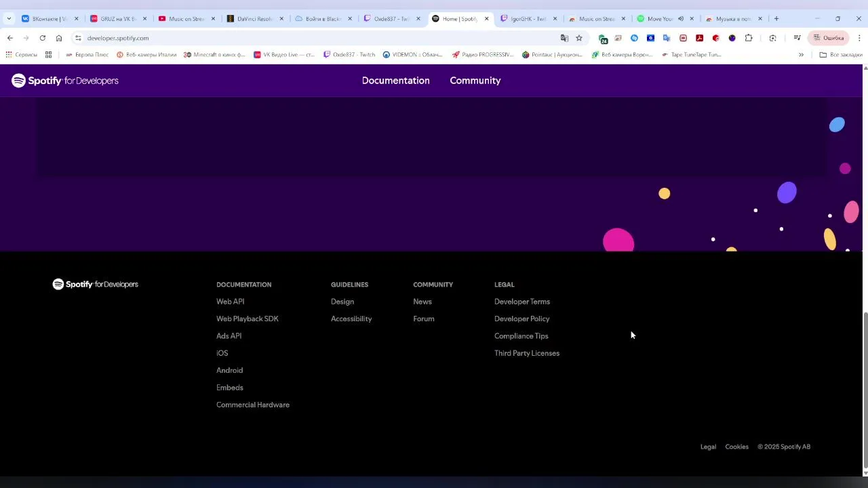The image size is (868, 488).
Task: Mute the Move Your tab audio icon
Action: 681,19
